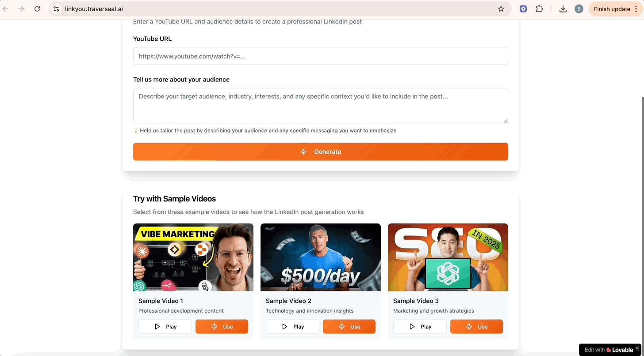Focus the YouTube URL input field

click(x=321, y=56)
